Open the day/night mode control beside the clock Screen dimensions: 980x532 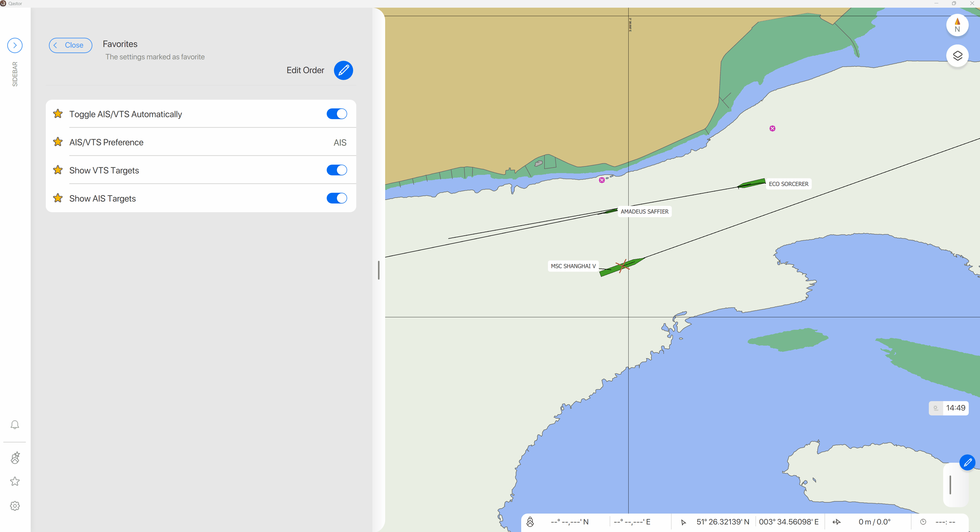point(935,408)
